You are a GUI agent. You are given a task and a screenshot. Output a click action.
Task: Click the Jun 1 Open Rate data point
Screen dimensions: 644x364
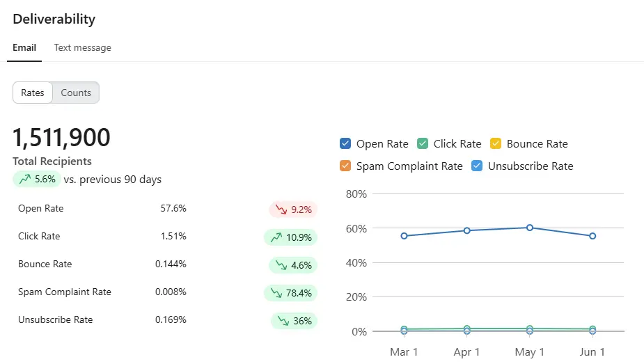pos(592,236)
